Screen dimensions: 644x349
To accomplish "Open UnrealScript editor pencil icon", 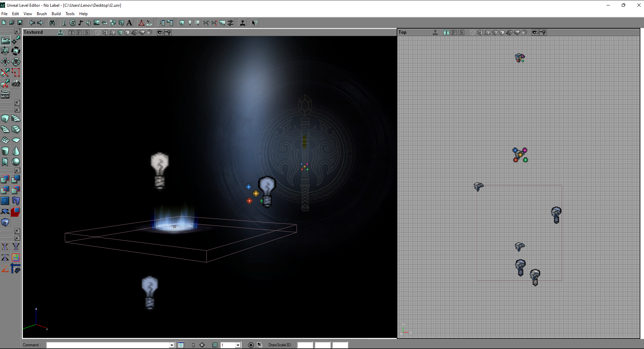I will click(x=149, y=23).
